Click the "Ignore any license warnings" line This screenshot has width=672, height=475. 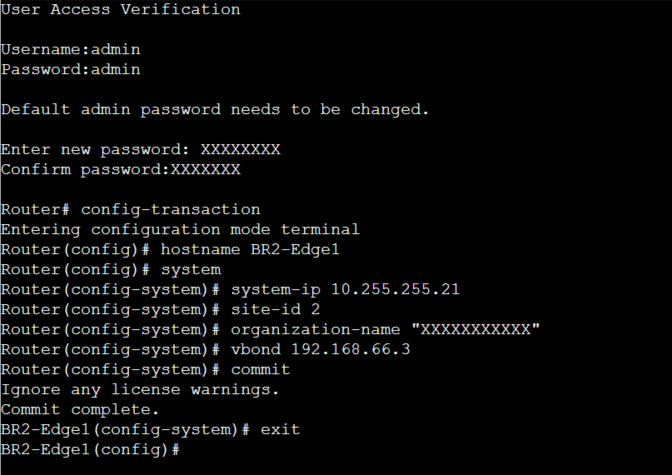click(x=140, y=389)
